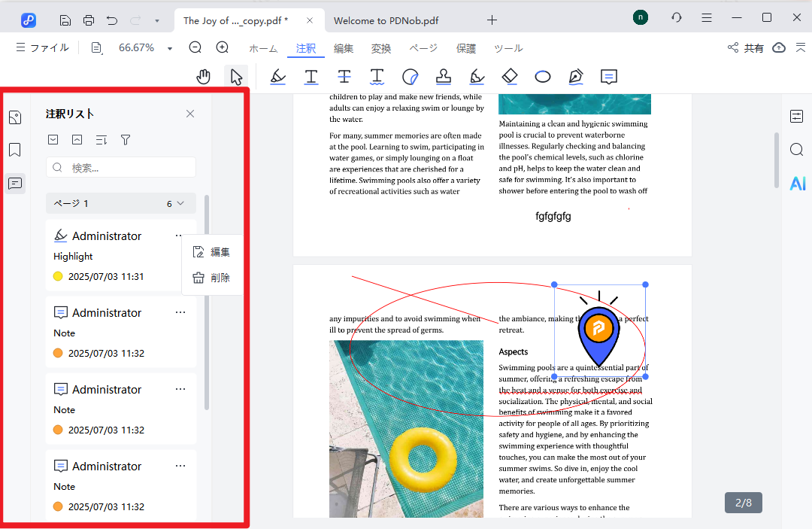
Task: Choose the Highlight marker tool in toolbar
Action: point(278,77)
